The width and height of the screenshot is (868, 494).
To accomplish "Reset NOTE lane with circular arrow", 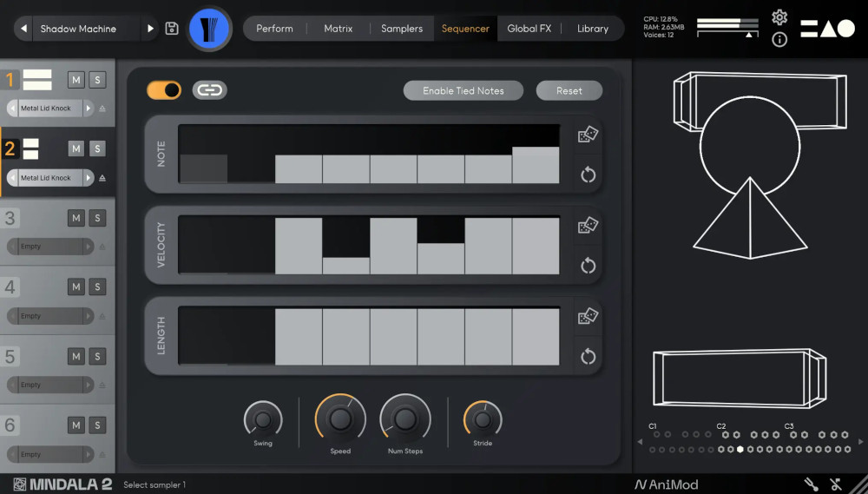I will [588, 175].
